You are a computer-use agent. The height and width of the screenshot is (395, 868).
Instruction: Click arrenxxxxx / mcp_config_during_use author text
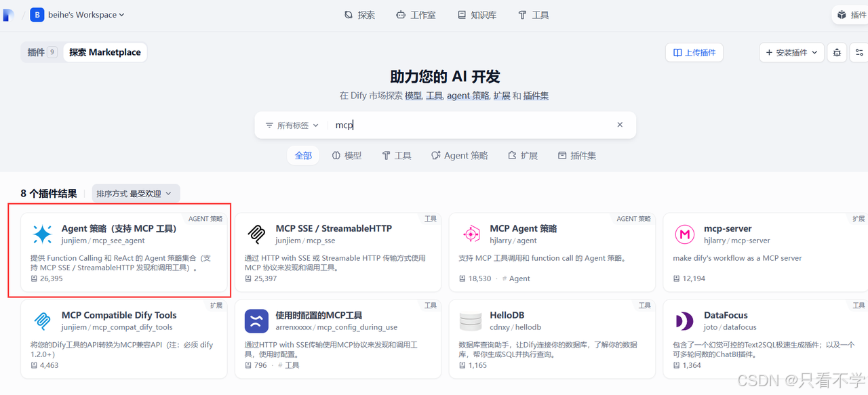[x=336, y=327]
